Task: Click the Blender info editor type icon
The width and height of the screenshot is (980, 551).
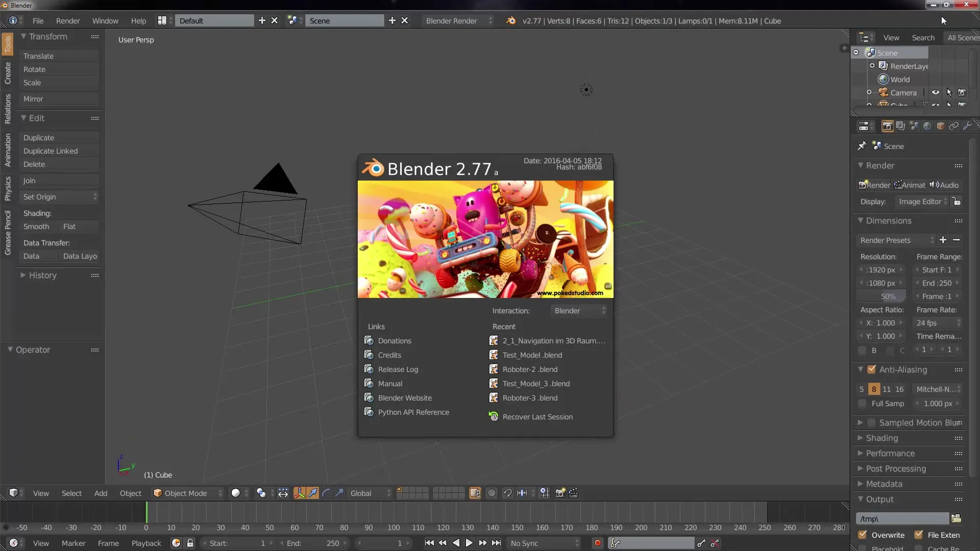Action: click(13, 20)
